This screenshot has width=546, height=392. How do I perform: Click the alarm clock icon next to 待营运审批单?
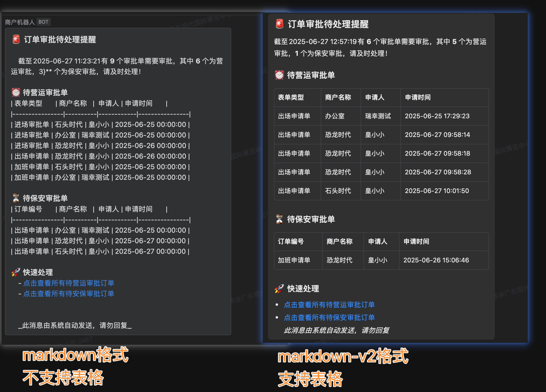15,92
